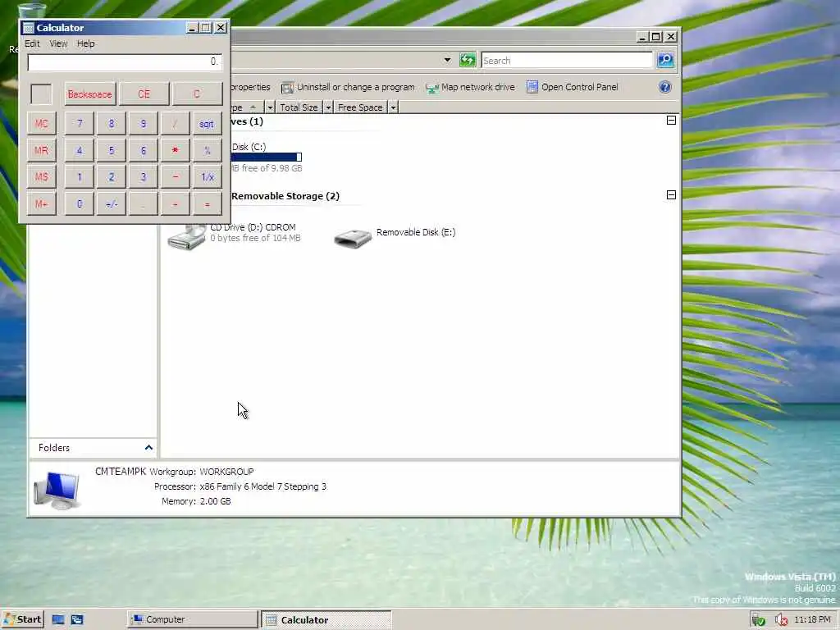The width and height of the screenshot is (840, 630).
Task: Click Open Control Panel
Action: pyautogui.click(x=572, y=87)
